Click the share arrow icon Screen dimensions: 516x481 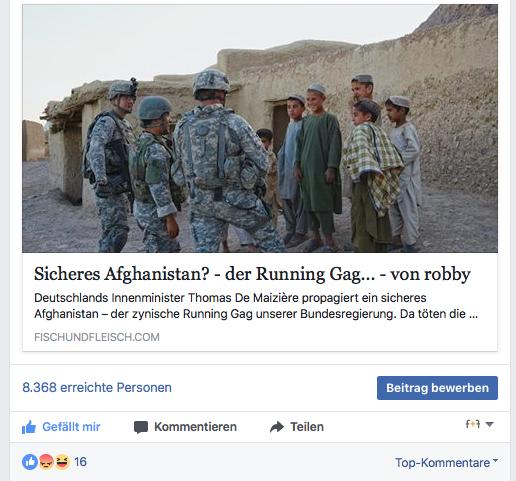tap(277, 427)
